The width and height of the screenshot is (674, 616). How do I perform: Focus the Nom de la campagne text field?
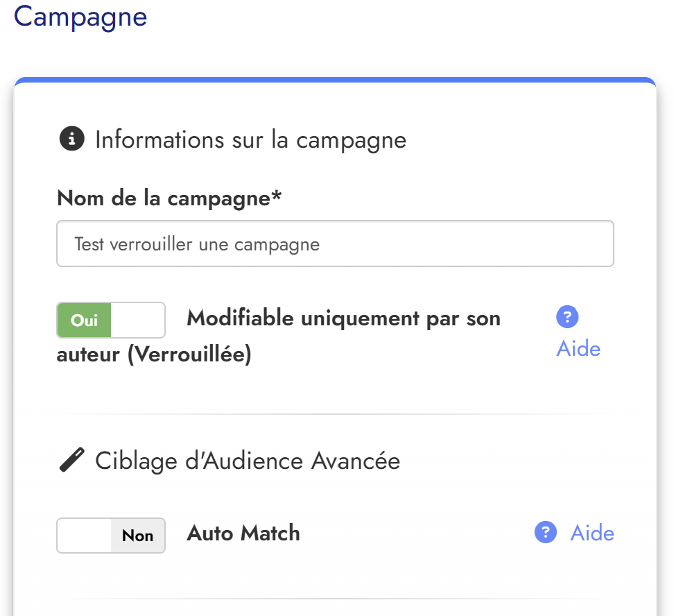click(x=335, y=244)
